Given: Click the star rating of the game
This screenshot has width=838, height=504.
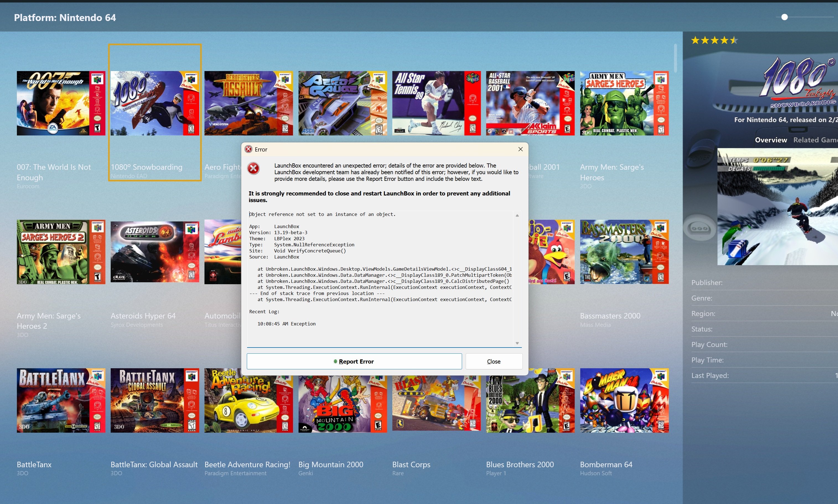Looking at the screenshot, I should pos(714,40).
